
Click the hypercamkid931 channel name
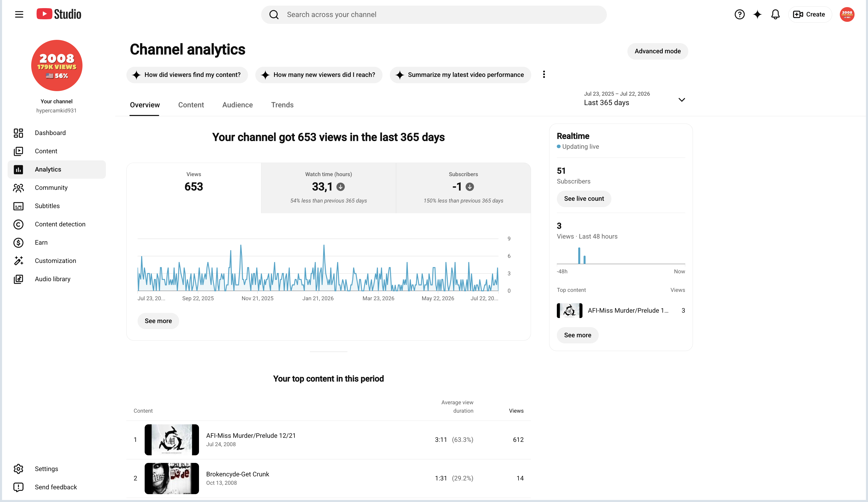point(57,111)
